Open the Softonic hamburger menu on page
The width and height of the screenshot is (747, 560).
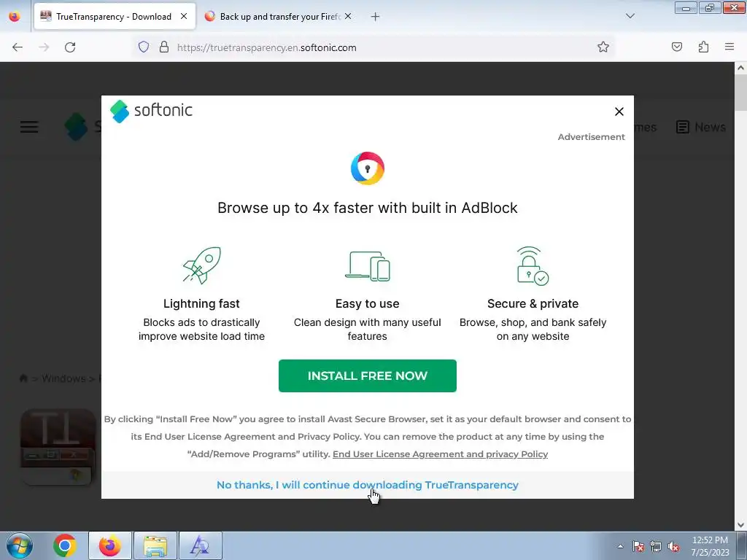[29, 127]
